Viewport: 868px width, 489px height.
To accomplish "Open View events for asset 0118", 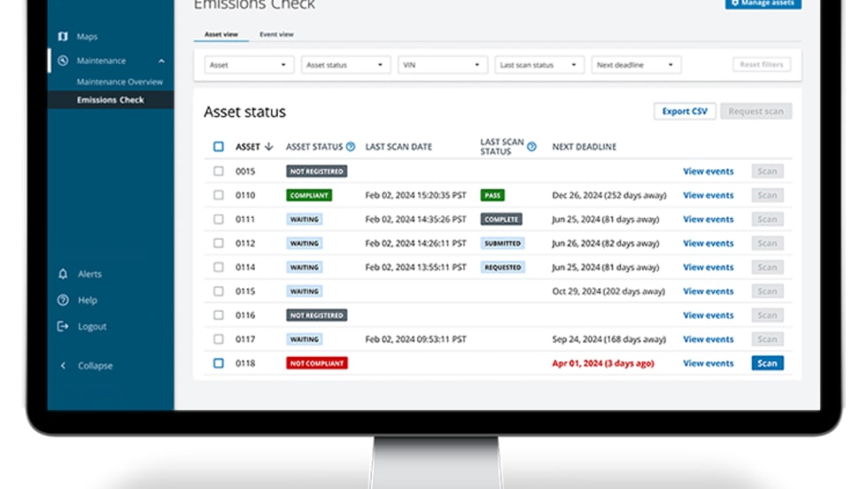I will tap(708, 363).
